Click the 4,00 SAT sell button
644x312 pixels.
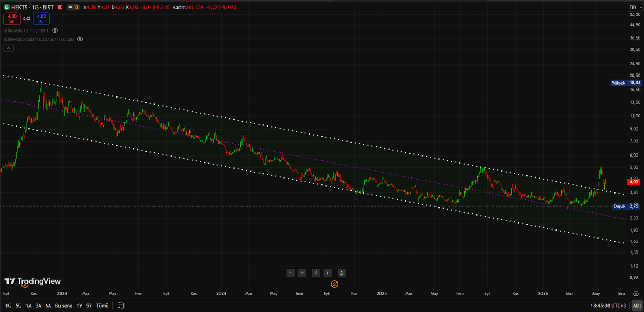click(12, 19)
